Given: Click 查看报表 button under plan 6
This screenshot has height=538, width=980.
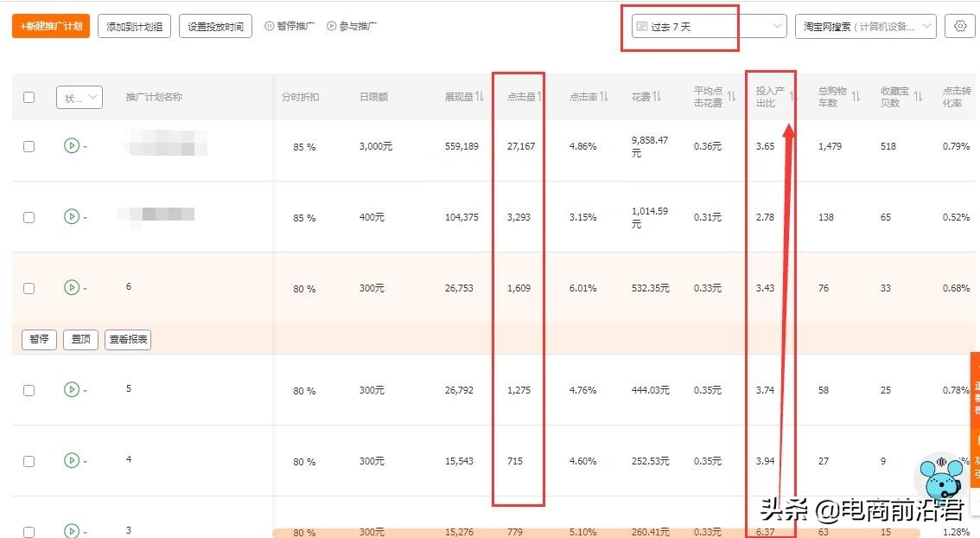Looking at the screenshot, I should click(128, 339).
